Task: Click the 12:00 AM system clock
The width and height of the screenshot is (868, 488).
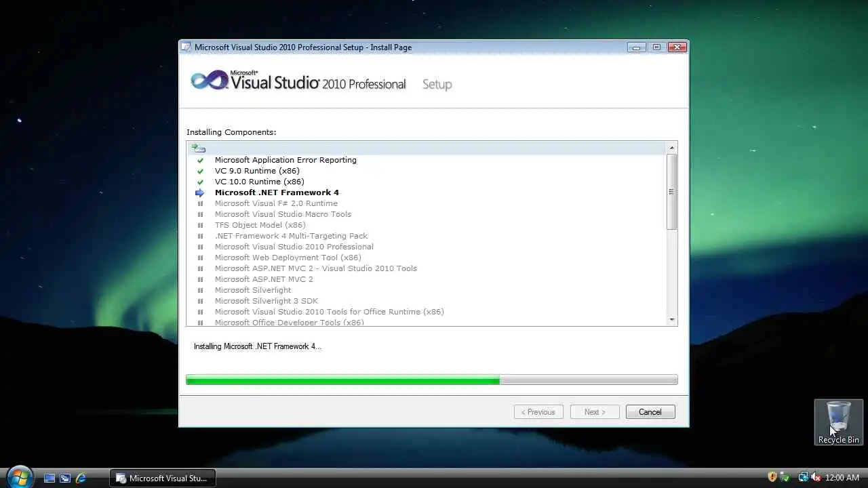Action: pyautogui.click(x=842, y=478)
